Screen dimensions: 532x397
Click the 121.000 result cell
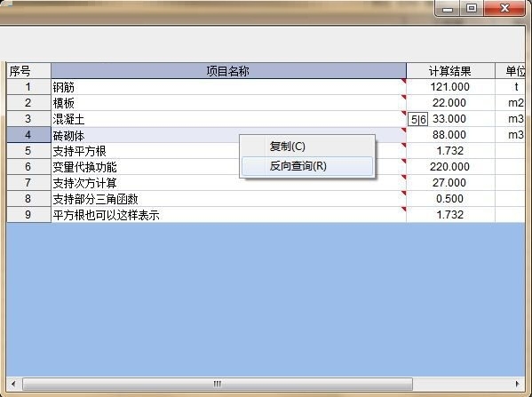pyautogui.click(x=450, y=87)
